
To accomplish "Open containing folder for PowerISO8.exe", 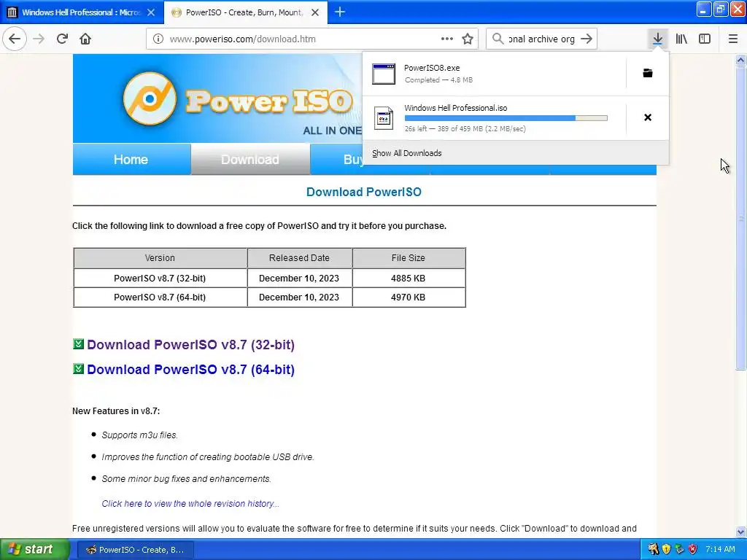I will tap(648, 73).
